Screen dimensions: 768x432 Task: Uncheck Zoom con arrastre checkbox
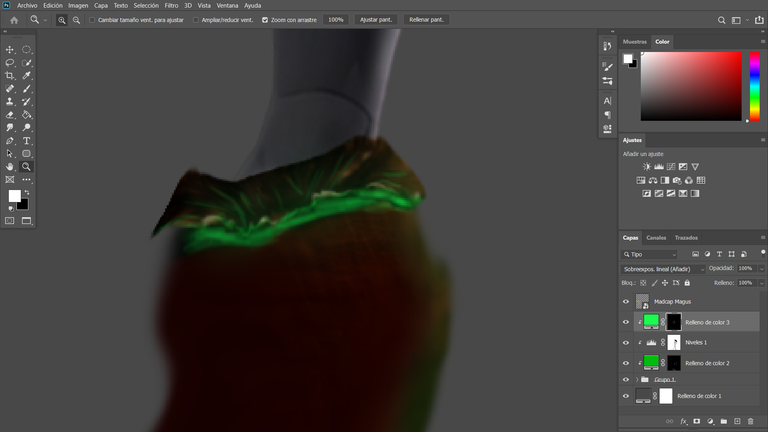point(265,20)
